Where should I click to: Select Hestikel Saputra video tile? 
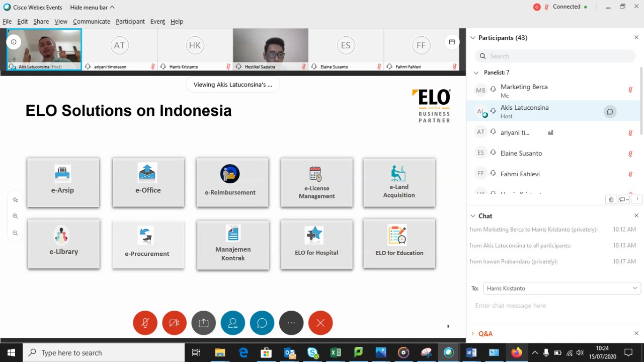[x=271, y=49]
